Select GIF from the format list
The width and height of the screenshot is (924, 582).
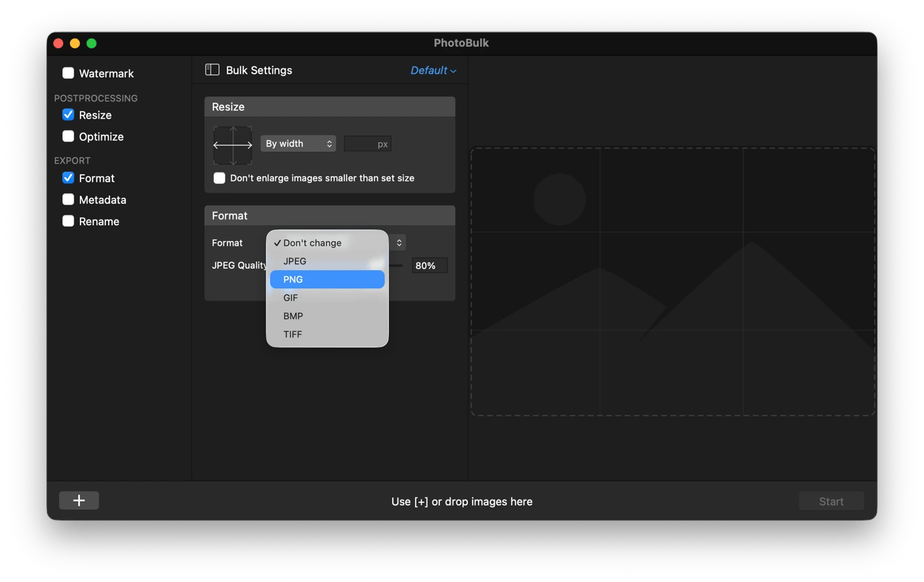[x=327, y=298]
